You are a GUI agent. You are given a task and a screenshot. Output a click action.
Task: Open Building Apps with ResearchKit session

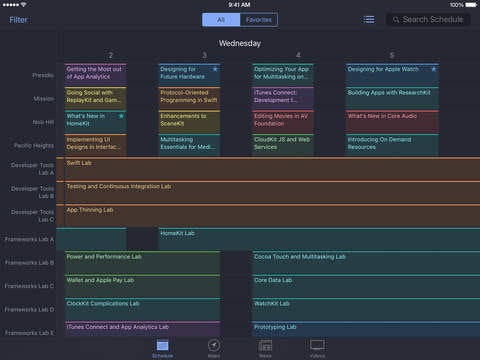(x=392, y=98)
